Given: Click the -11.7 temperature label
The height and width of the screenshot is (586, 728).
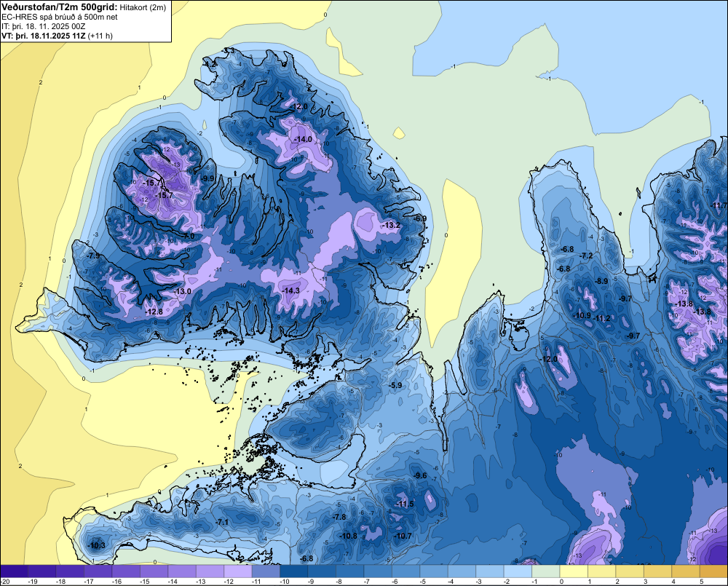Looking at the screenshot, I should click(x=720, y=205).
